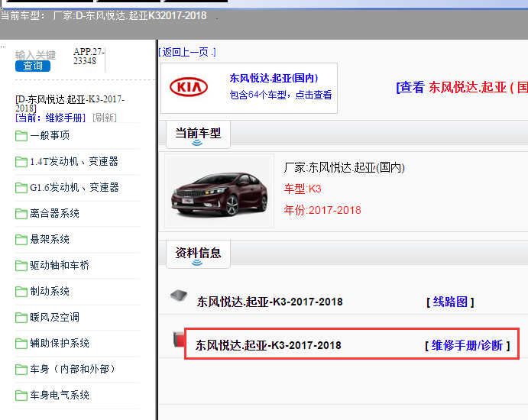
Task: Click the [刷新] refresh link
Action: [x=105, y=118]
